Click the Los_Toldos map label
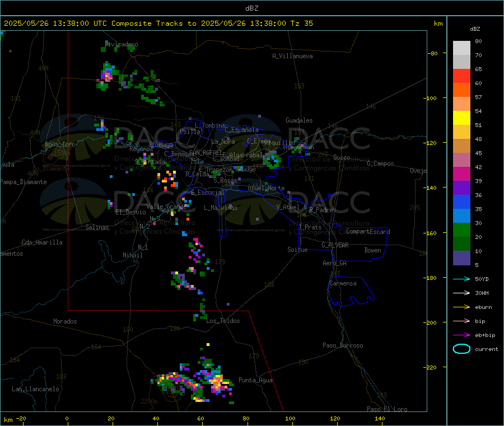 (x=223, y=321)
